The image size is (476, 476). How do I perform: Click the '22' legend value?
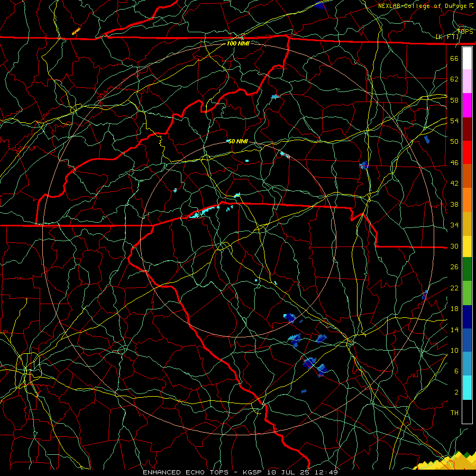coord(454,288)
